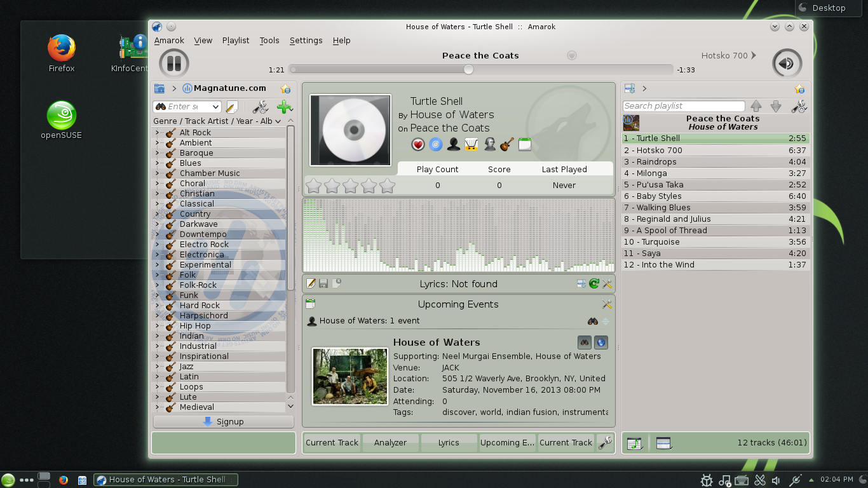Open the openSUSE desktop icon
Viewport: 868px width, 488px height.
tap(62, 119)
